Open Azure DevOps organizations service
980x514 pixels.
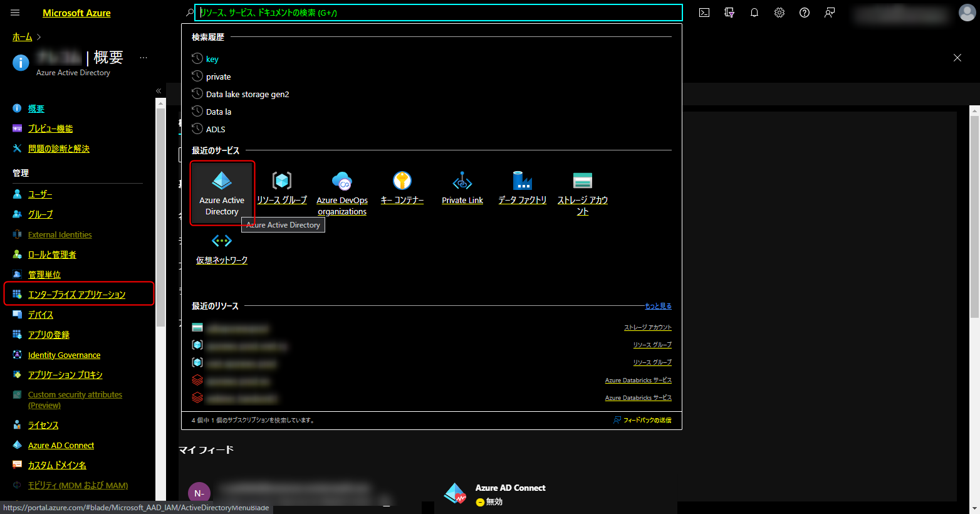[342, 193]
